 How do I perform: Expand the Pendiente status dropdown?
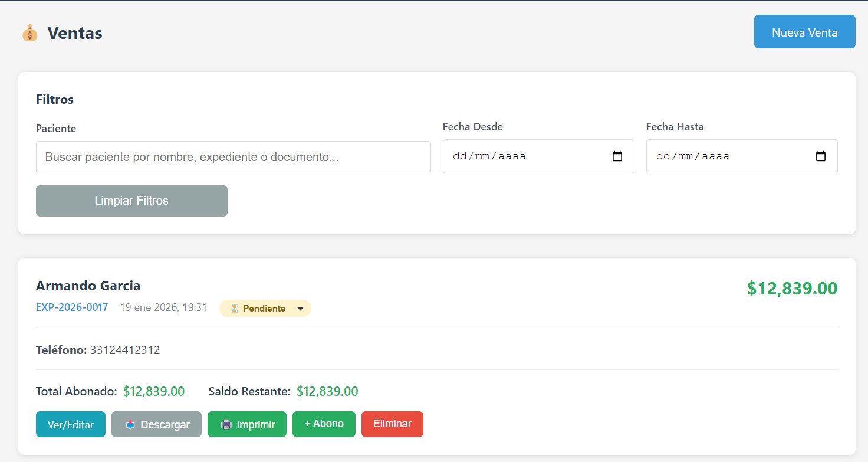(x=300, y=309)
